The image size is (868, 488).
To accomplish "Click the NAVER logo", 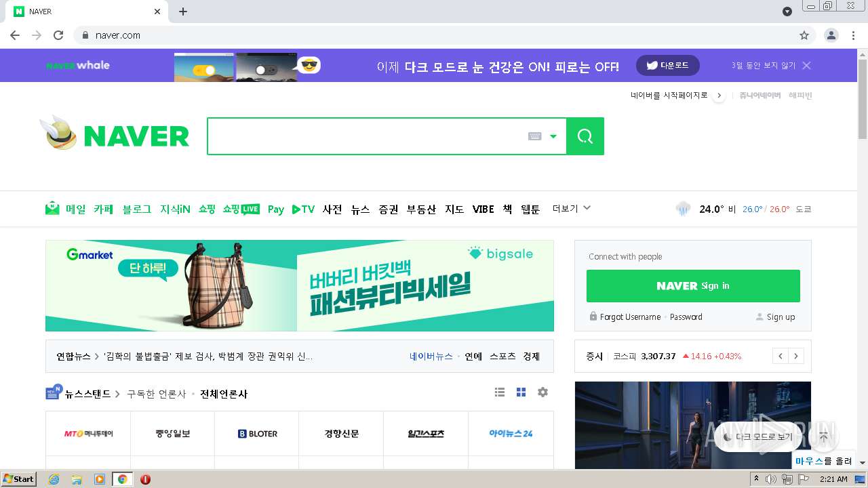I will [136, 136].
